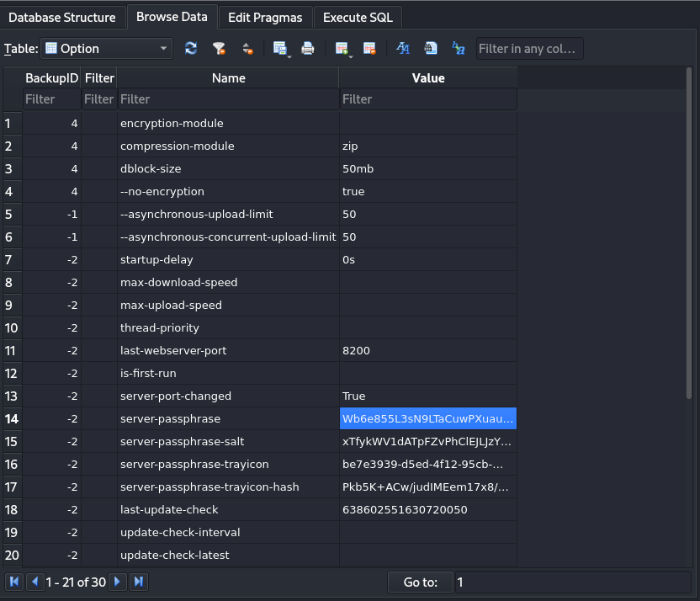The height and width of the screenshot is (601, 700).
Task: Jump to the last record page
Action: click(139, 582)
